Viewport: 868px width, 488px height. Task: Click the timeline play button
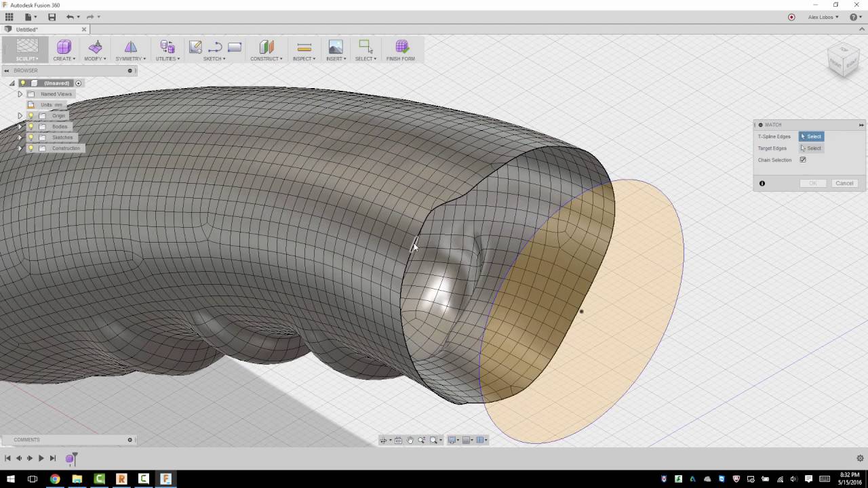coord(41,459)
